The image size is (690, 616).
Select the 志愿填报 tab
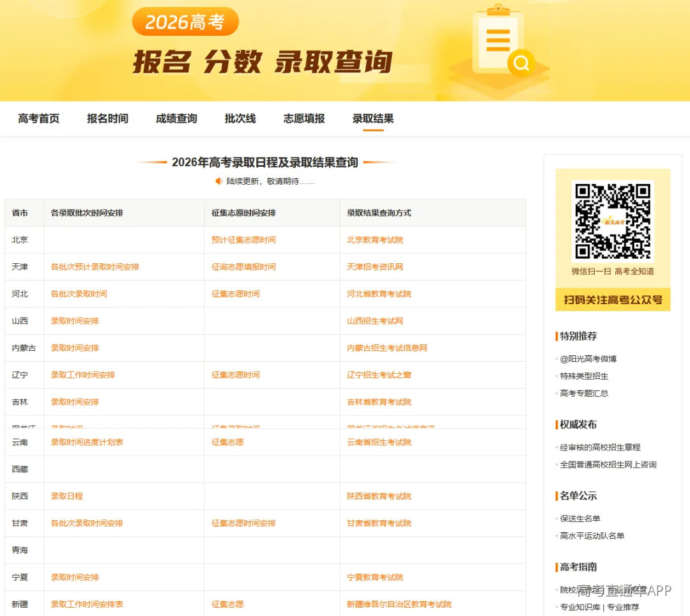point(304,119)
